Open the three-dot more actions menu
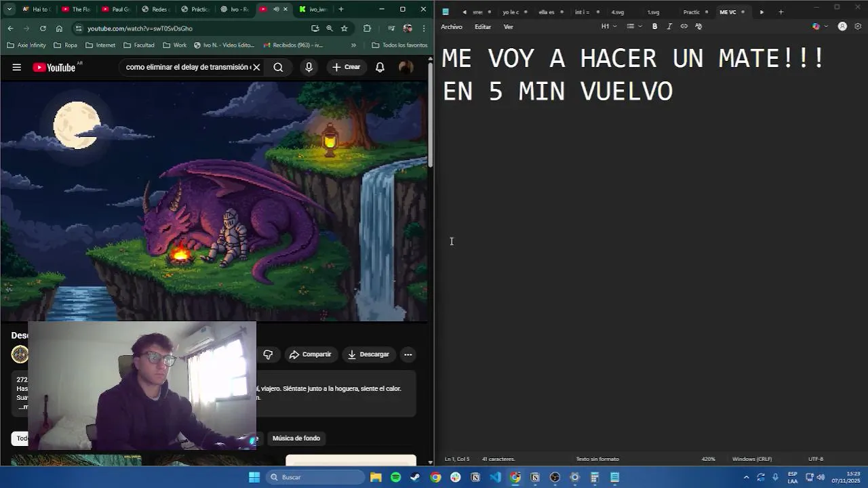This screenshot has width=868, height=488. (408, 354)
